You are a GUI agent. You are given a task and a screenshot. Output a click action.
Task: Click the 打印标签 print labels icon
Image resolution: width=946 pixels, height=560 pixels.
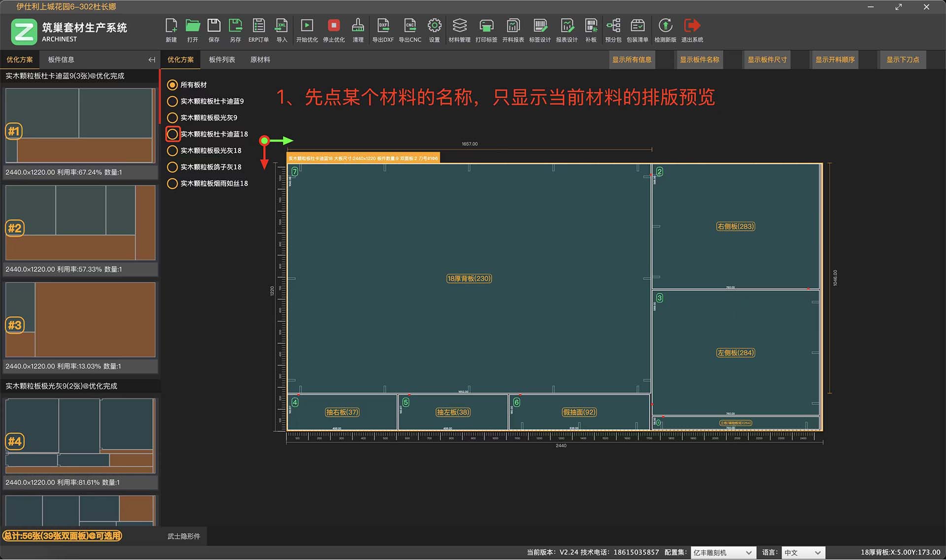click(486, 26)
